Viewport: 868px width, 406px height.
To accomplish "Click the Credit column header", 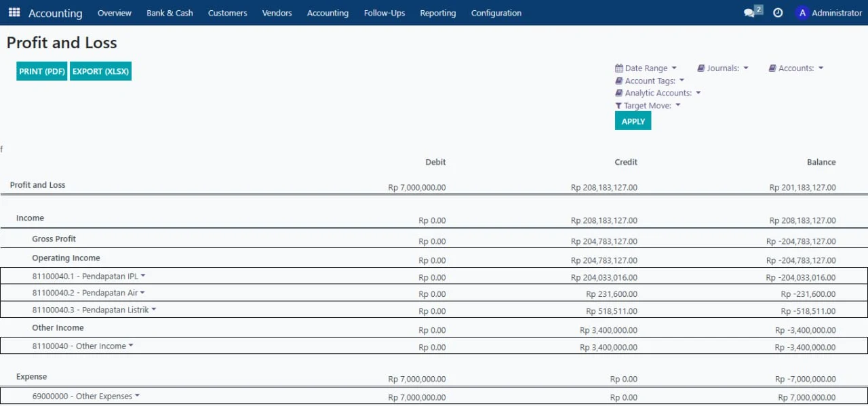I will coord(626,162).
